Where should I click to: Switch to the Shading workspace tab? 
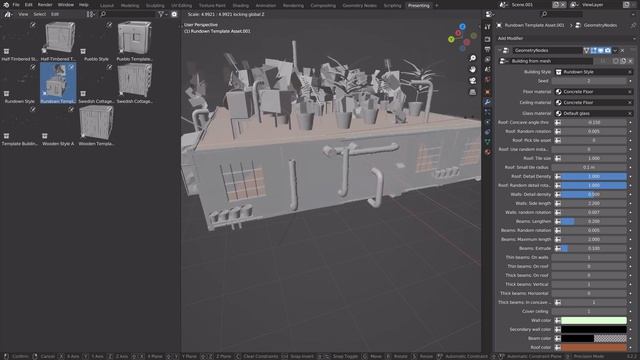pos(240,6)
